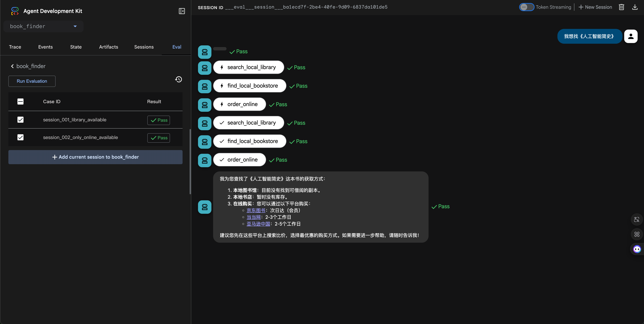This screenshot has height=324, width=644.
Task: Switch to the Sessions tab
Action: tap(144, 47)
